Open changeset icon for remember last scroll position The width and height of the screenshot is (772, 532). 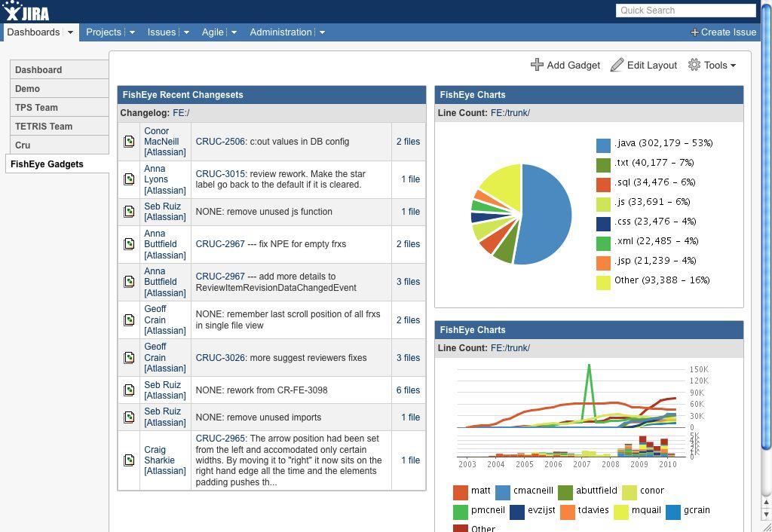click(129, 320)
